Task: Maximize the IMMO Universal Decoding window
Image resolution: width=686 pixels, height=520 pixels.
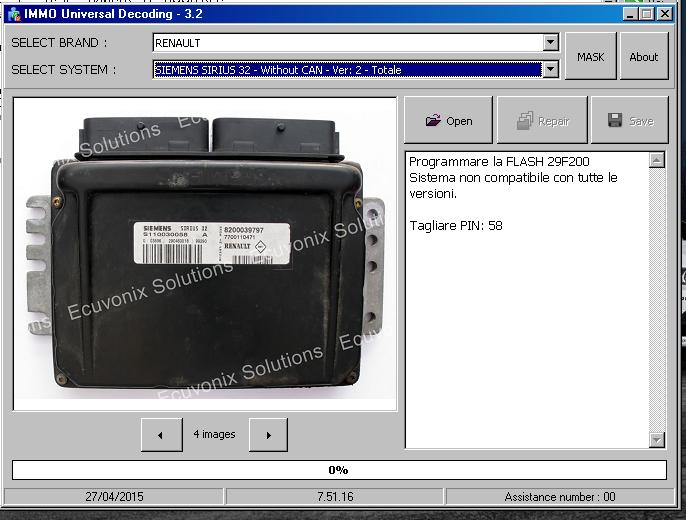Action: coord(647,14)
